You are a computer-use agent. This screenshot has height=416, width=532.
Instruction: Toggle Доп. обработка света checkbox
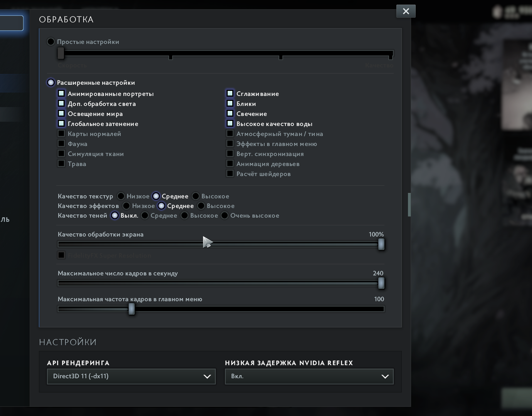[61, 103]
